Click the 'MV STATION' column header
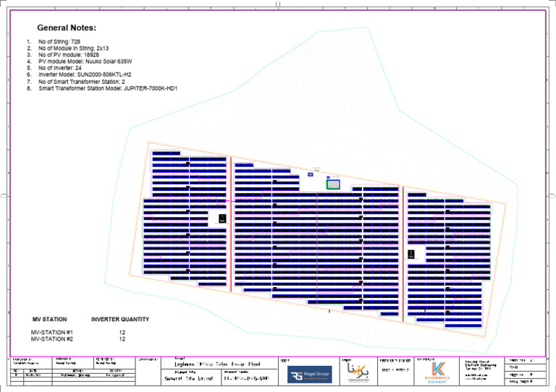The image size is (556, 392). tap(50, 320)
